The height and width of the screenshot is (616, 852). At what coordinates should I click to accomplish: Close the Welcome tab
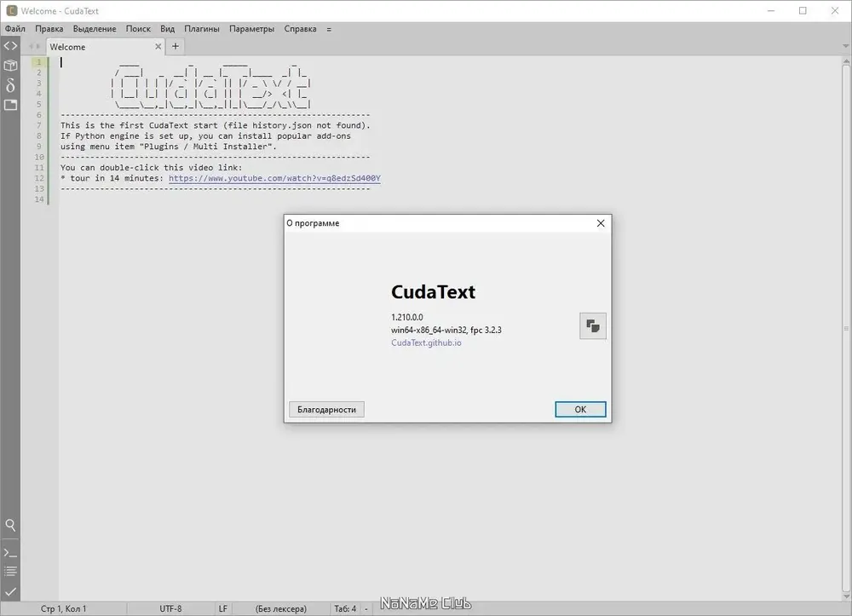158,47
